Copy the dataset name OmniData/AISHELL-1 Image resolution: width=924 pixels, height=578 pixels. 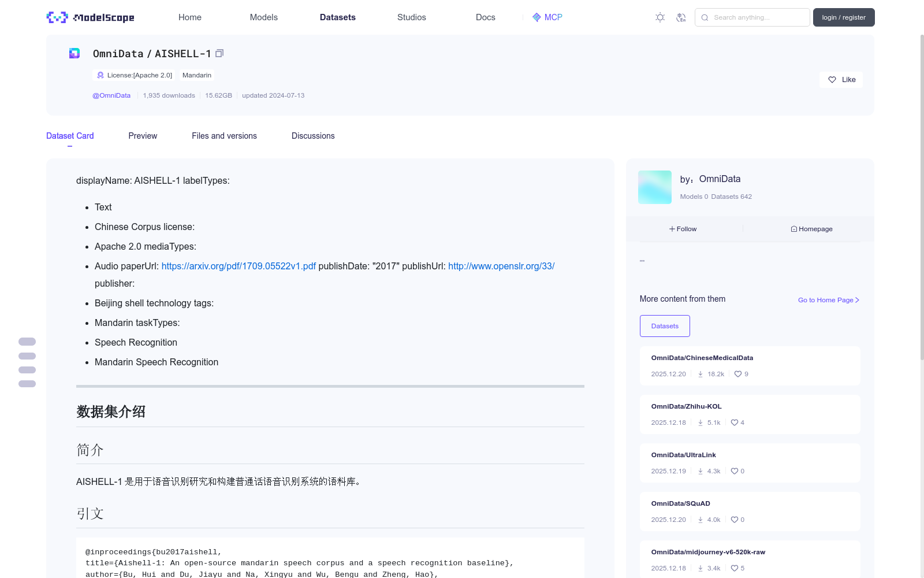point(219,54)
